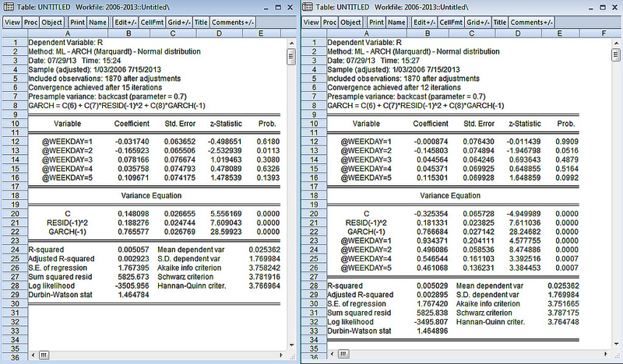Select column F header in right table
Image resolution: width=623 pixels, height=364 pixels.
(604, 33)
